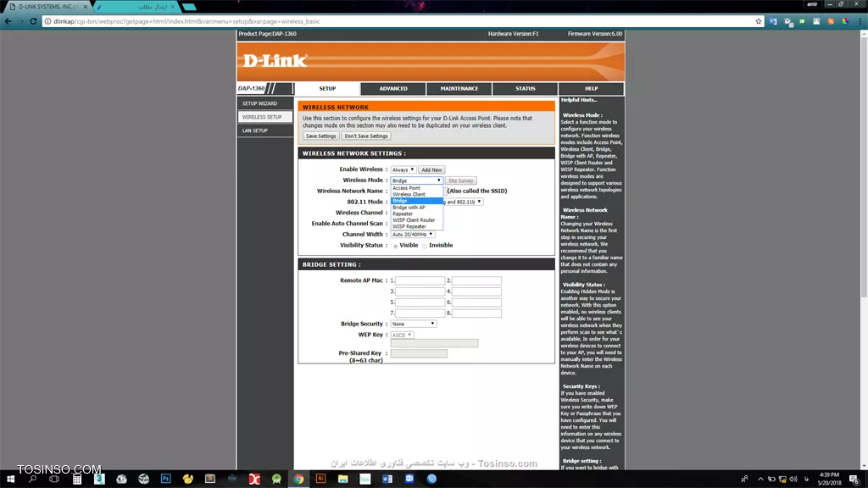Open the Action Center notifications

tap(854, 480)
